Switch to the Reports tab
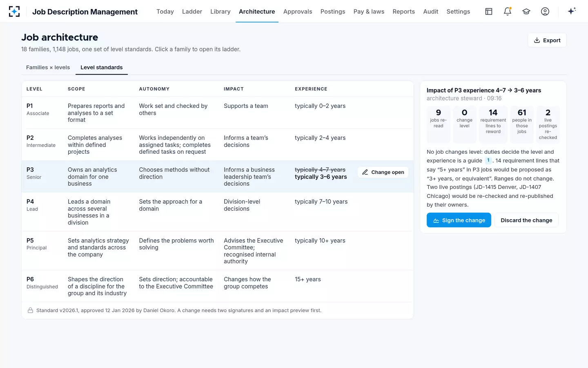This screenshot has width=588, height=368. click(x=403, y=11)
